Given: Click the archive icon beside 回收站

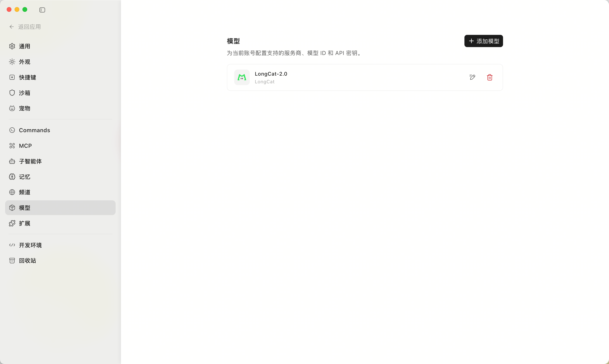Looking at the screenshot, I should click(x=12, y=260).
